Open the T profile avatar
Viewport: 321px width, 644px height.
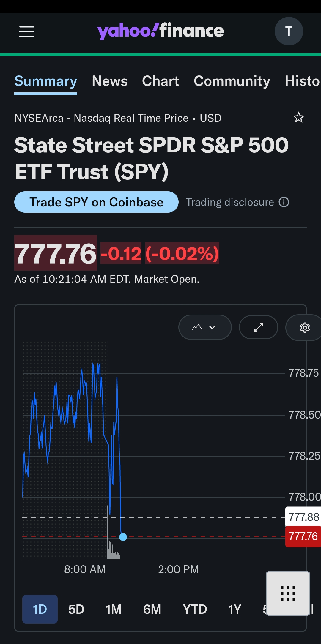pos(289,31)
